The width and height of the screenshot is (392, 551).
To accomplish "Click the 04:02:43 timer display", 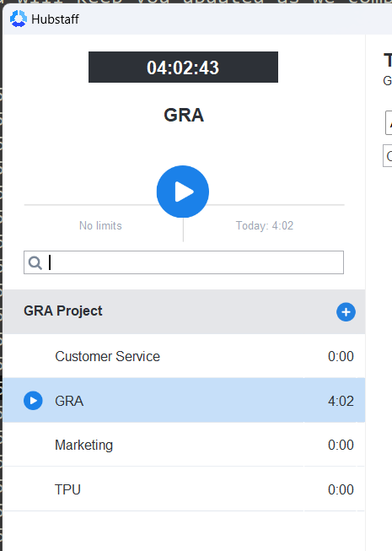I will click(183, 68).
